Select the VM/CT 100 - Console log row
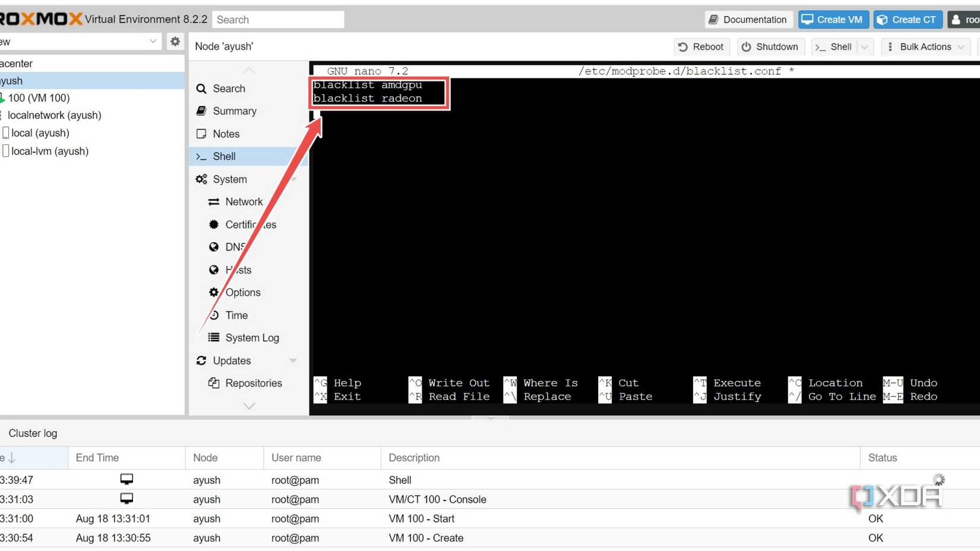The image size is (980, 551). pyautogui.click(x=490, y=499)
